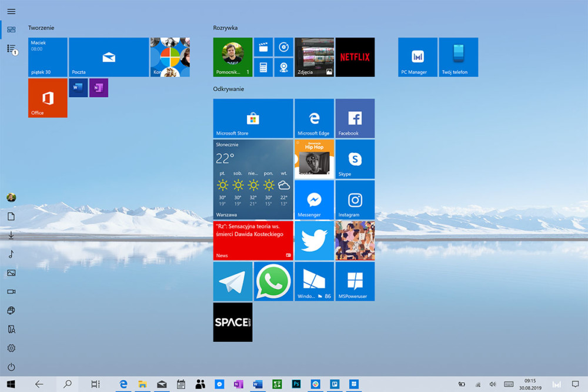Click the battery tray icon
The image size is (588, 392).
coord(462,384)
